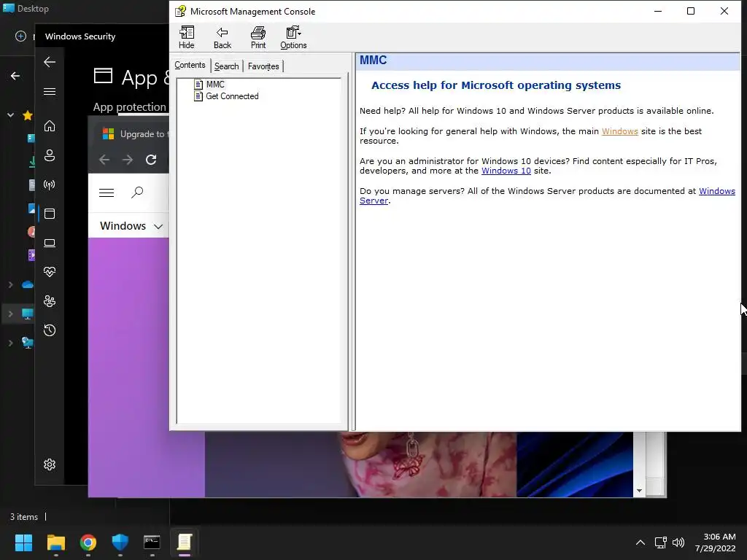Viewport: 747px width, 560px height.
Task: Open the Windows 10 site link
Action: coord(506,171)
